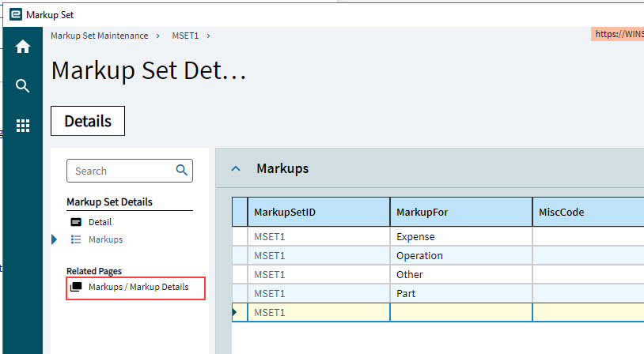Go to the Home icon in sidebar
644x354 pixels.
pyautogui.click(x=23, y=47)
